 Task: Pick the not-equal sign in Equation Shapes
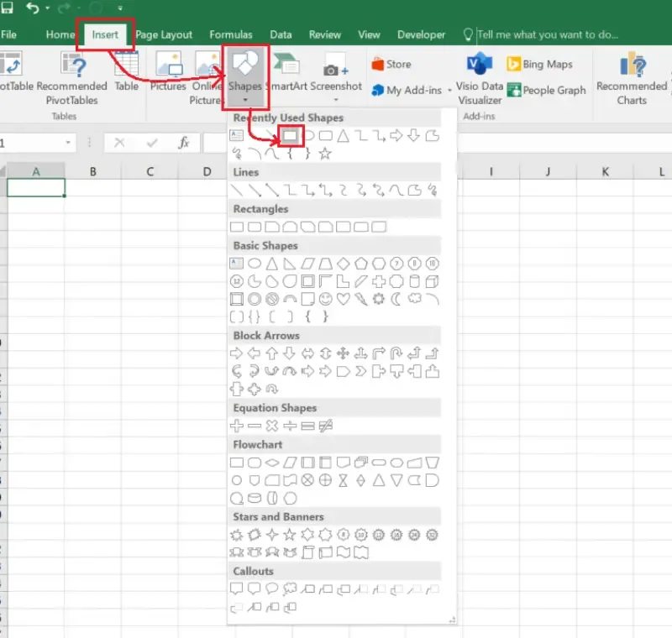pyautogui.click(x=326, y=426)
